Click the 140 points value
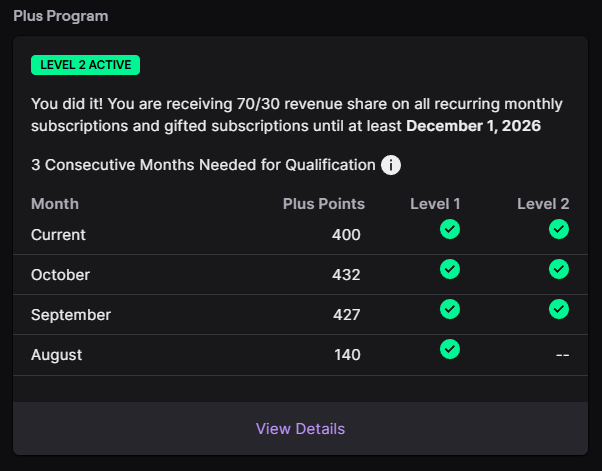The image size is (602, 471). click(347, 355)
